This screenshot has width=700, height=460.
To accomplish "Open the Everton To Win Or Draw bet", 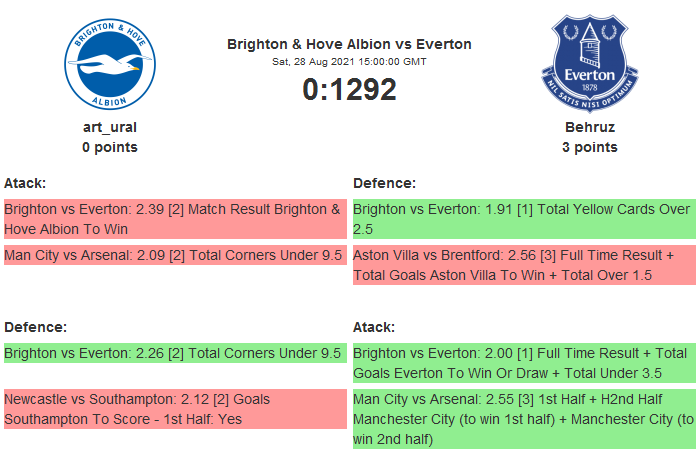I will 523,362.
